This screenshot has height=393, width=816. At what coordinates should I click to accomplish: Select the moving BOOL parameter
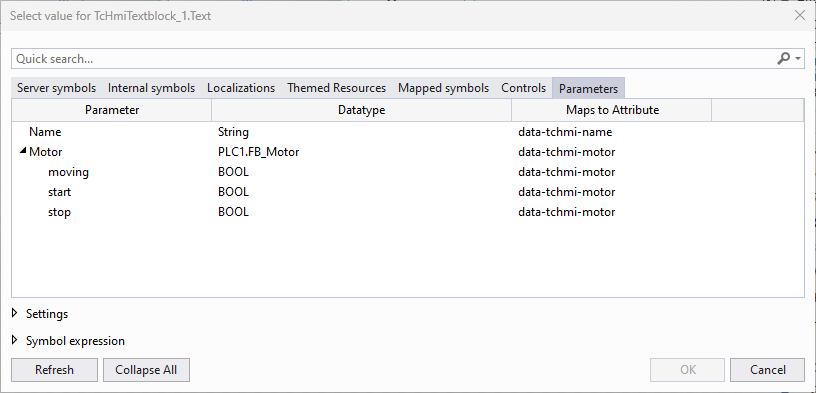click(x=407, y=172)
